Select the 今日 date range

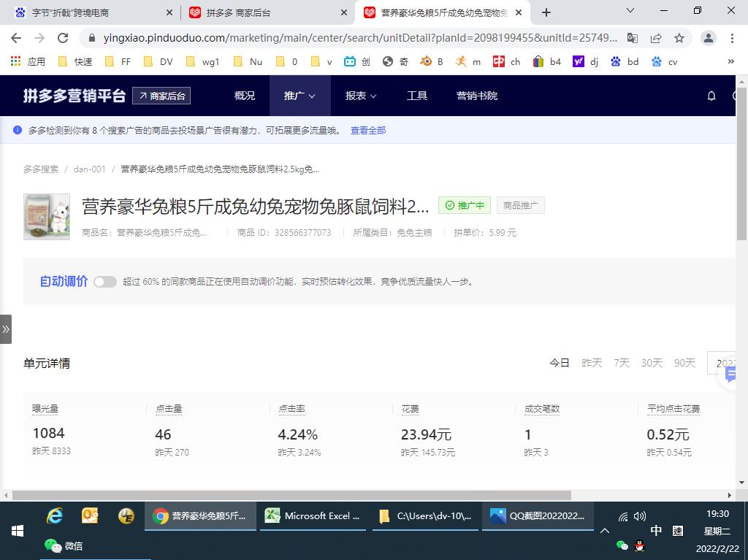pos(559,364)
